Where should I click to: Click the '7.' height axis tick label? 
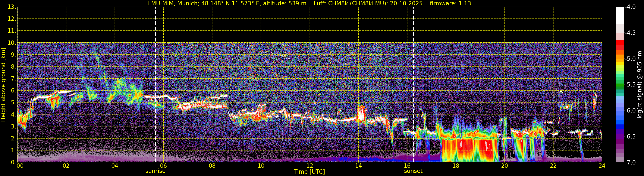[x=13, y=79]
